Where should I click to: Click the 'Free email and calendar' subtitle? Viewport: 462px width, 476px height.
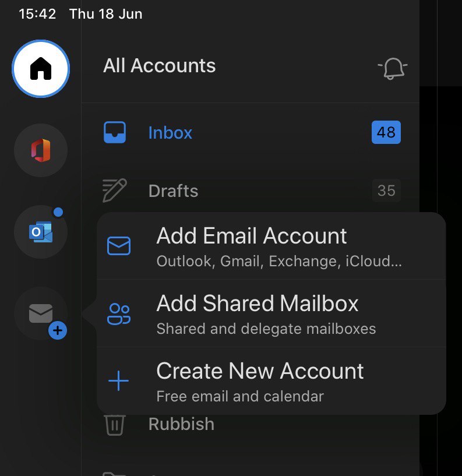(240, 396)
